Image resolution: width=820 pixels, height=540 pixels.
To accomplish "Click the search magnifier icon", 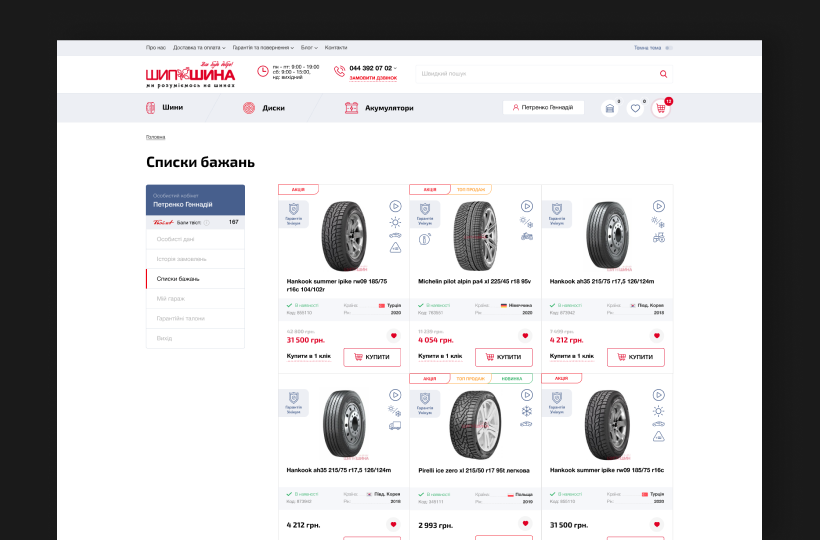I will tap(663, 74).
